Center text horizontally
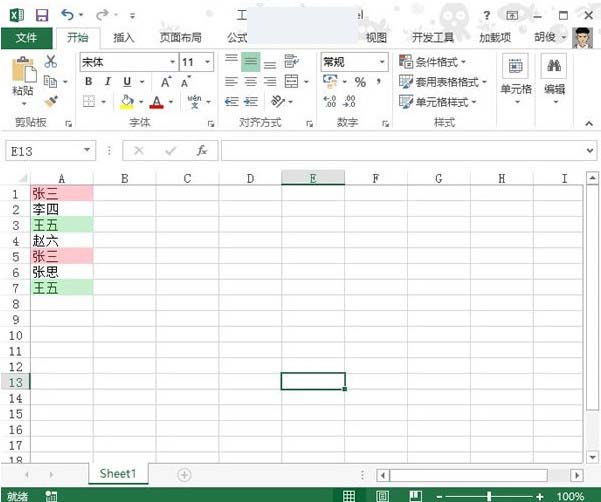The height and width of the screenshot is (502, 601). (x=251, y=82)
